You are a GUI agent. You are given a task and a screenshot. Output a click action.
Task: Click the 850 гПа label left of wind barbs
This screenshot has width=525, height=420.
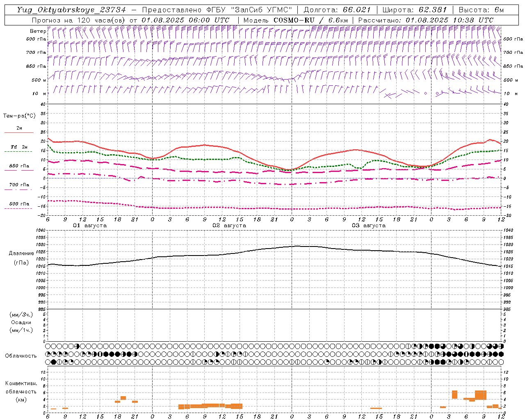tap(37, 66)
